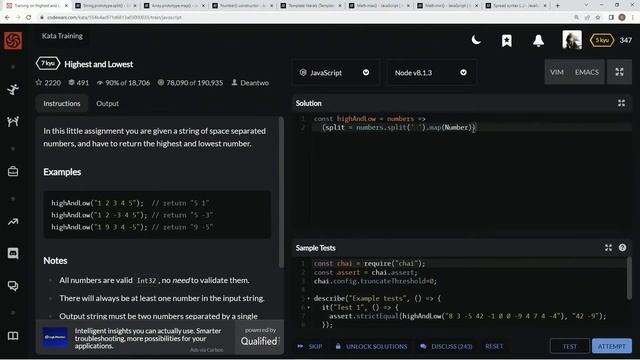Viewport: 640px width, 360px height.
Task: Switch to the Output tab
Action: coord(107,103)
